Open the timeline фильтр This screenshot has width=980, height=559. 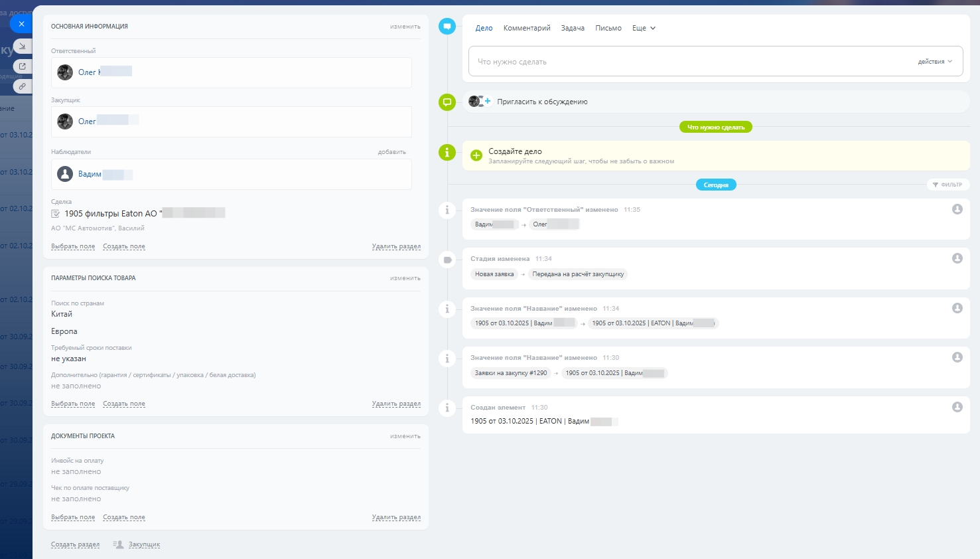point(947,185)
